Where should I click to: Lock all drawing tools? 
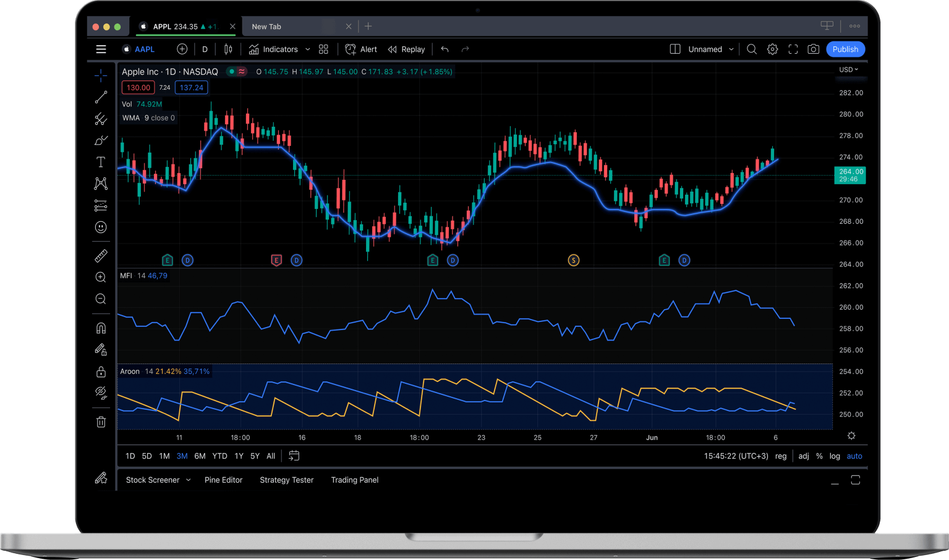pos(101,371)
